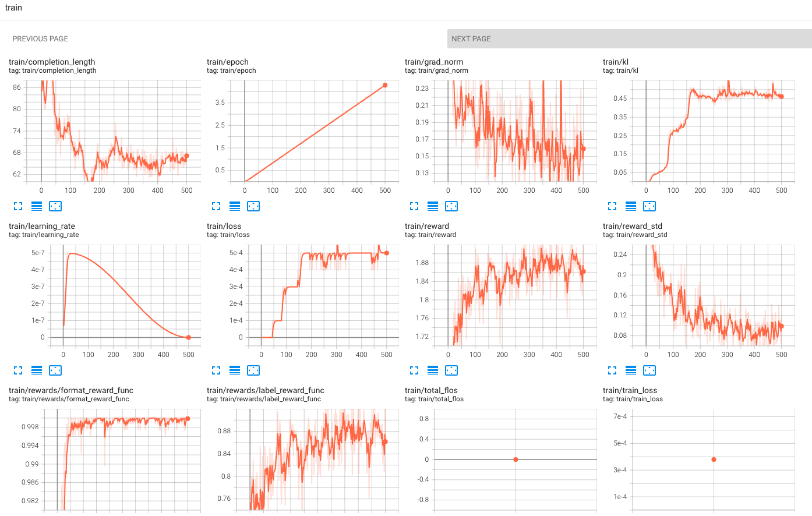This screenshot has height=516, width=812.
Task: Toggle y-axis log scale for train/learning_rate
Action: tap(37, 370)
